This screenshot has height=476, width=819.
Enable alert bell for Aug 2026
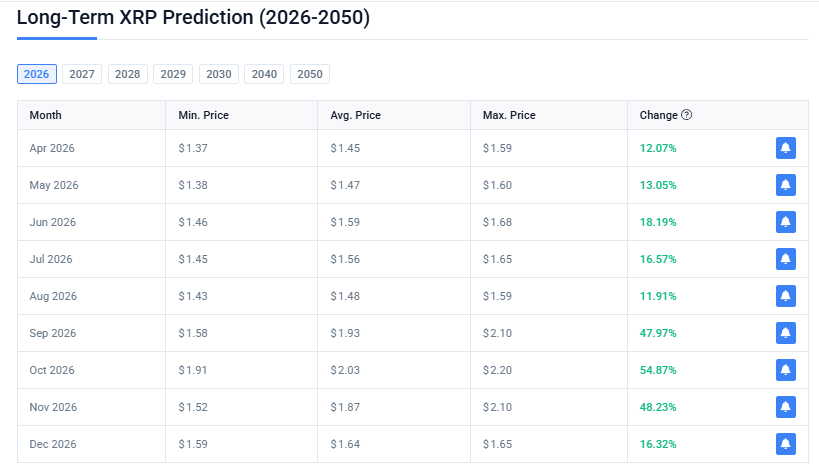click(x=785, y=296)
